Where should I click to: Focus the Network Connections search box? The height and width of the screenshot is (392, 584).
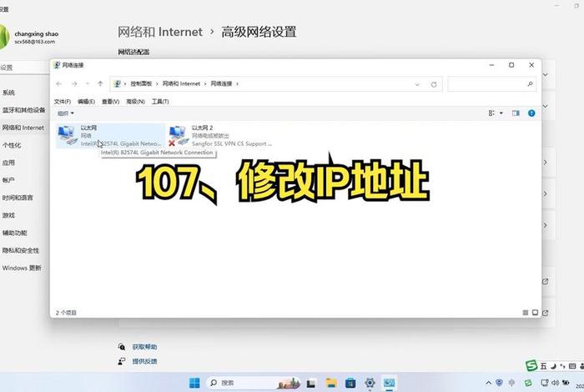coord(491,84)
